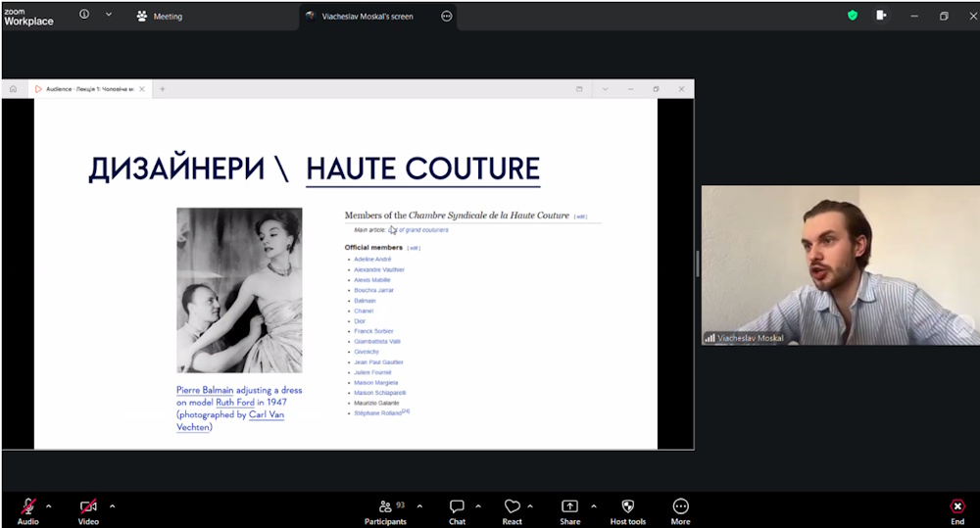The height and width of the screenshot is (528, 980).
Task: Turn on camera with Video button
Action: [88, 507]
